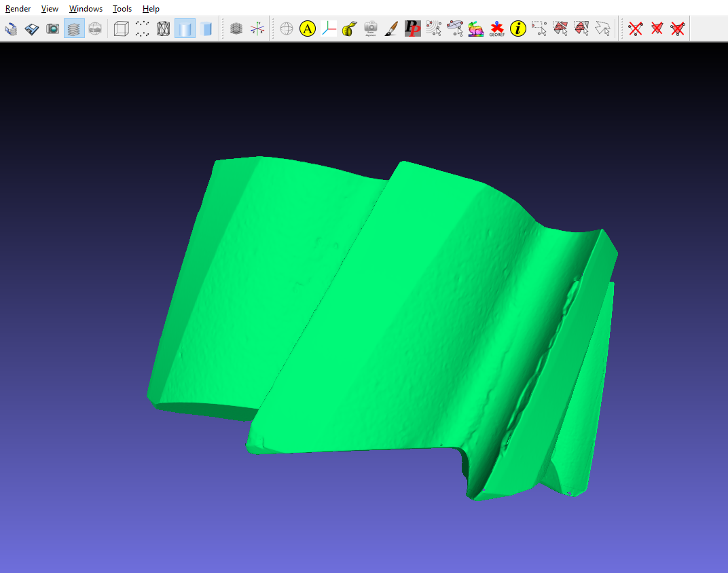Select the PP point picking tool
Screen dimensions: 728x573
[x=412, y=29]
